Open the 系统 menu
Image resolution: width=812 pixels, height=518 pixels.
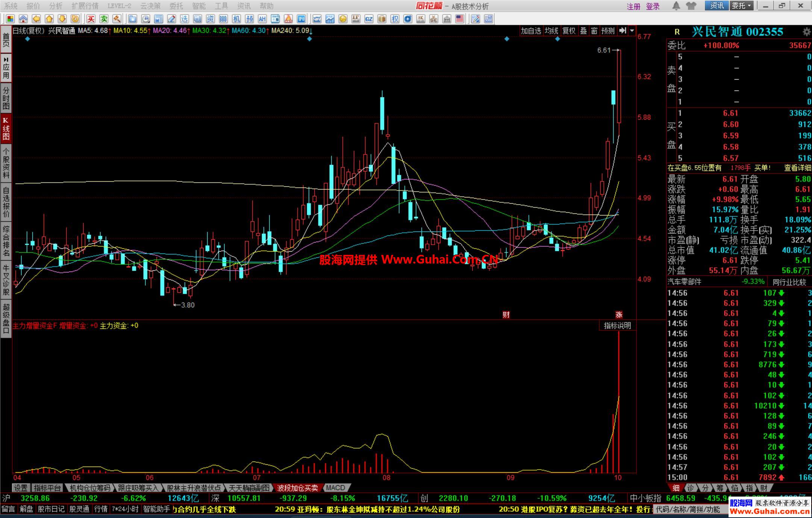(11, 6)
